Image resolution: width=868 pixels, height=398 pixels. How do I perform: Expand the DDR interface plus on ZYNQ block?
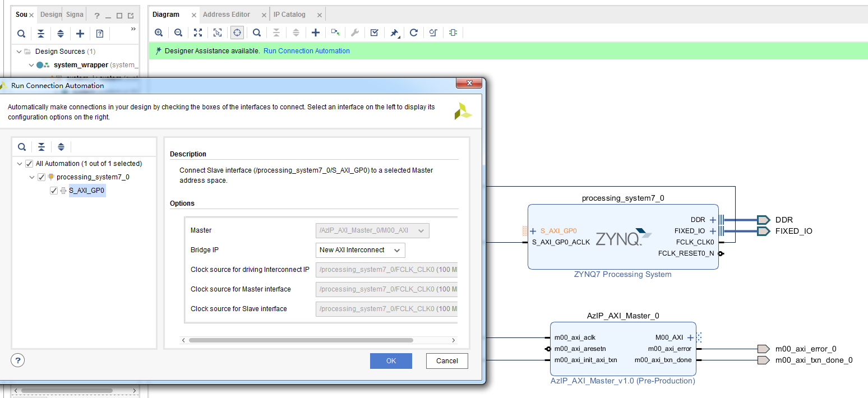click(713, 220)
